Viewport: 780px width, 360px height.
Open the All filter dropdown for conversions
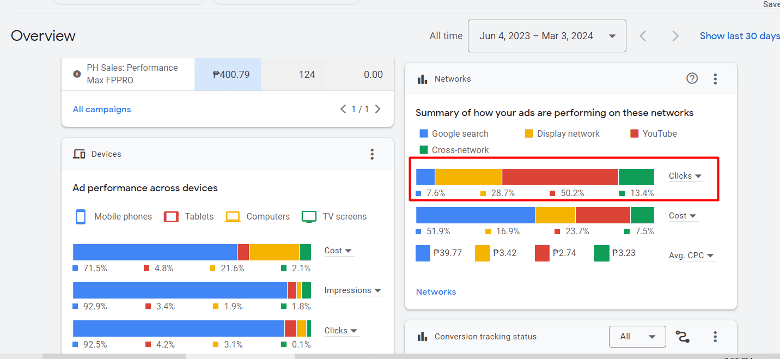[x=638, y=337]
